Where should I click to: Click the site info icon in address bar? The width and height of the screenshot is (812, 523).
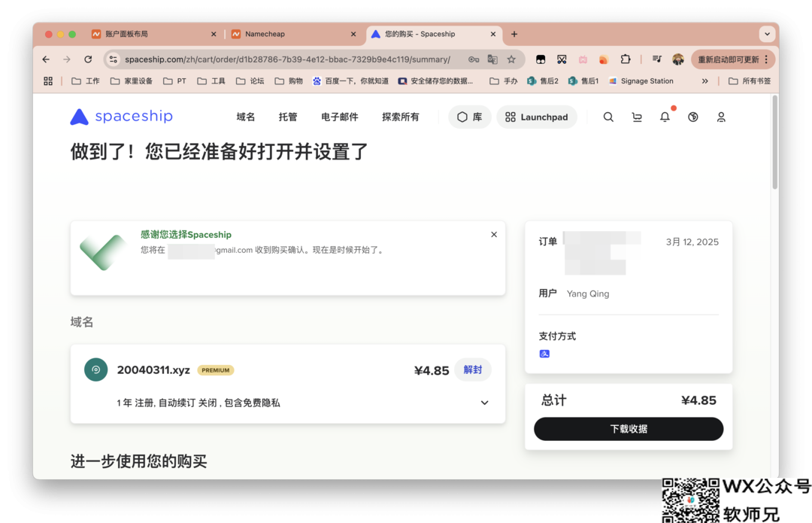pos(114,59)
